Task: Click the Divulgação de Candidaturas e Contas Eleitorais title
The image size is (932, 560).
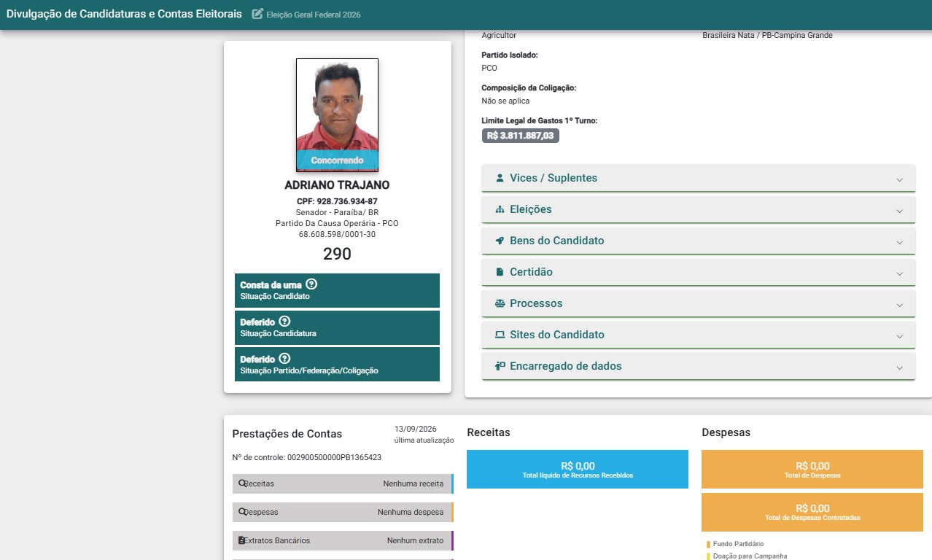Action: [x=124, y=14]
